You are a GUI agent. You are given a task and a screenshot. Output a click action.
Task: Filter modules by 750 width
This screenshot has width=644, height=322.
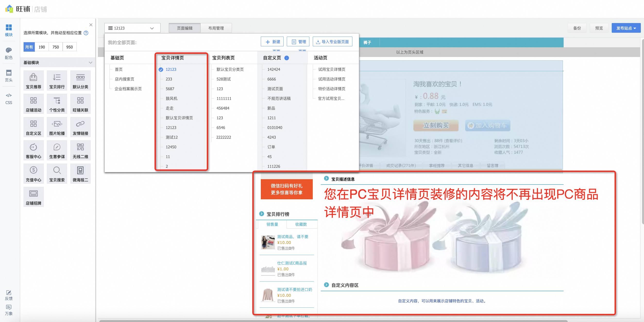coord(56,47)
